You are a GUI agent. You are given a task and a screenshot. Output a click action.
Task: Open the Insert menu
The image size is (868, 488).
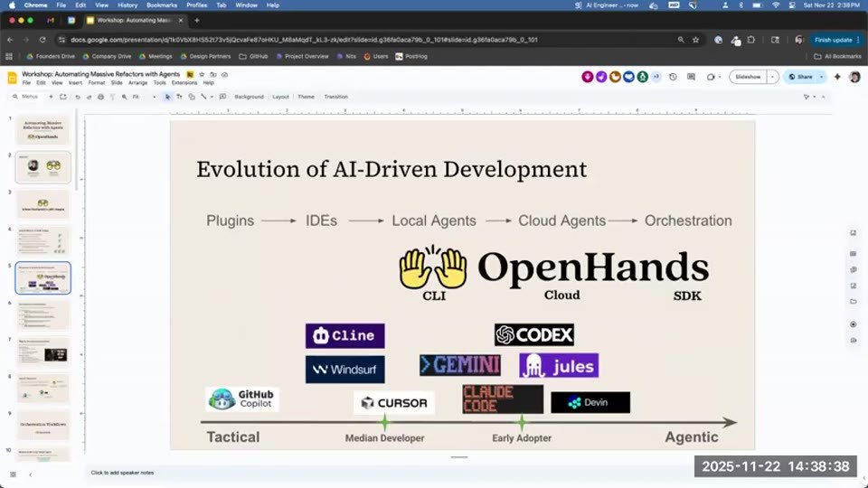coord(75,83)
